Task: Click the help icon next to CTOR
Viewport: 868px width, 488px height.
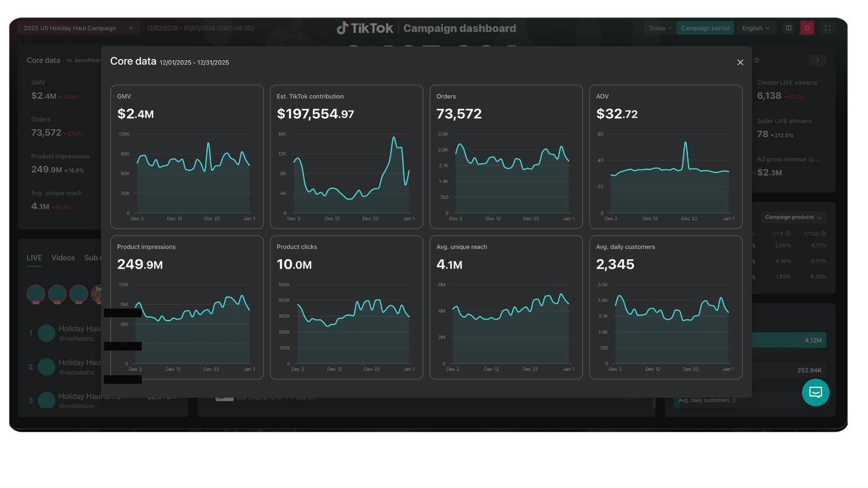Action: pos(823,234)
